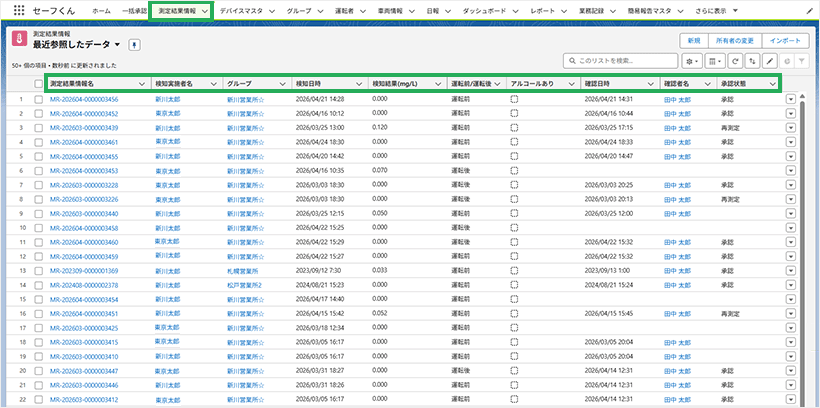Viewport: 820px width, 408px height.
Task: Open row actions for MR-202604-0000003461
Action: tap(790, 142)
